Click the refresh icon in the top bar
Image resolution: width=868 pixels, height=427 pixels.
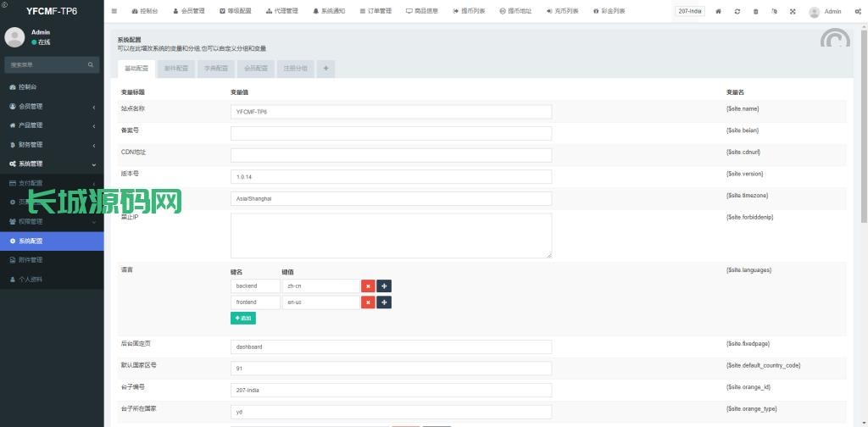[x=737, y=12]
